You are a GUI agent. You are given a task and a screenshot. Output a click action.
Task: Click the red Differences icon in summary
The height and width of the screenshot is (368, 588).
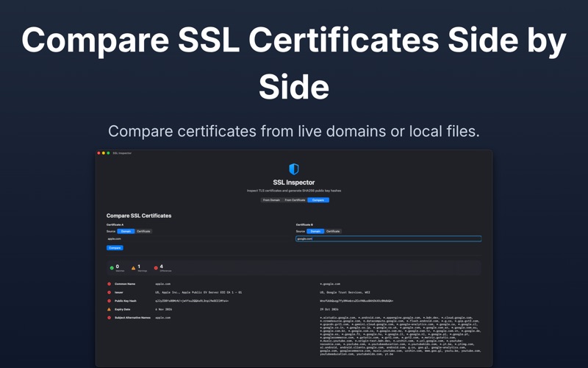(x=156, y=268)
